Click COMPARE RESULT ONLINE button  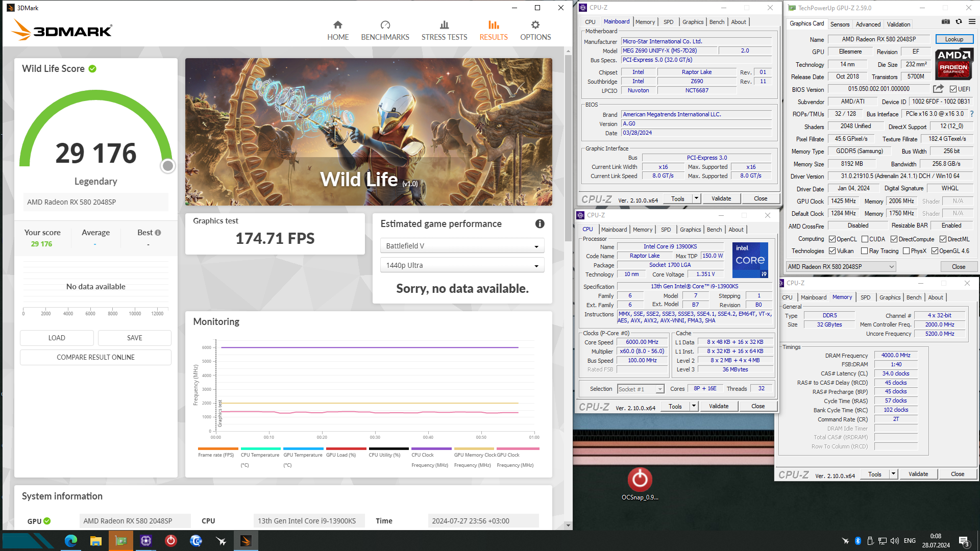[x=95, y=358]
